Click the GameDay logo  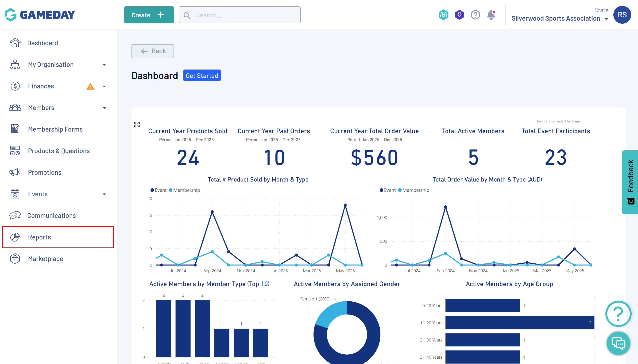click(40, 15)
